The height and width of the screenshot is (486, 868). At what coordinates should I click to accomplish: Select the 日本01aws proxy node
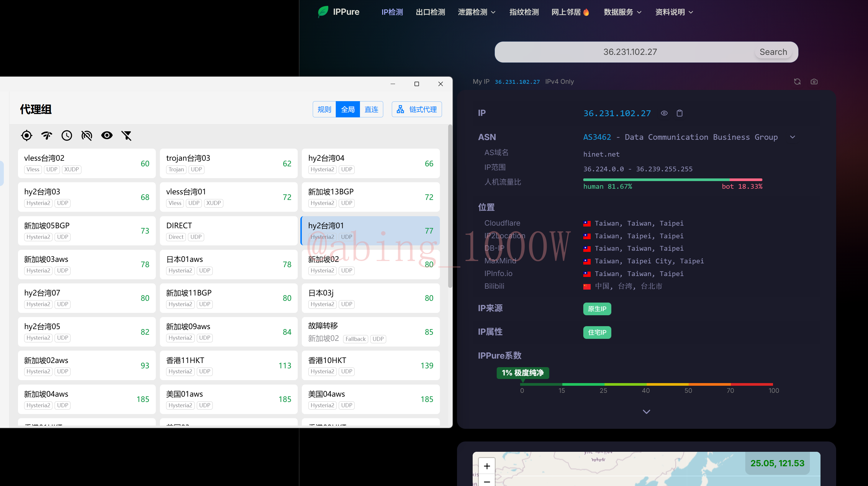(x=228, y=265)
